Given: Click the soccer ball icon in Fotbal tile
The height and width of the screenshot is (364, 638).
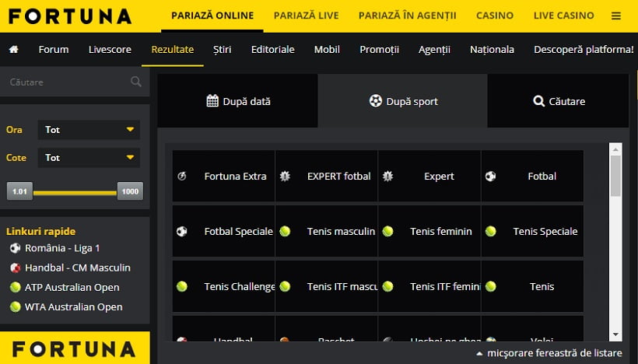Looking at the screenshot, I should coord(490,177).
